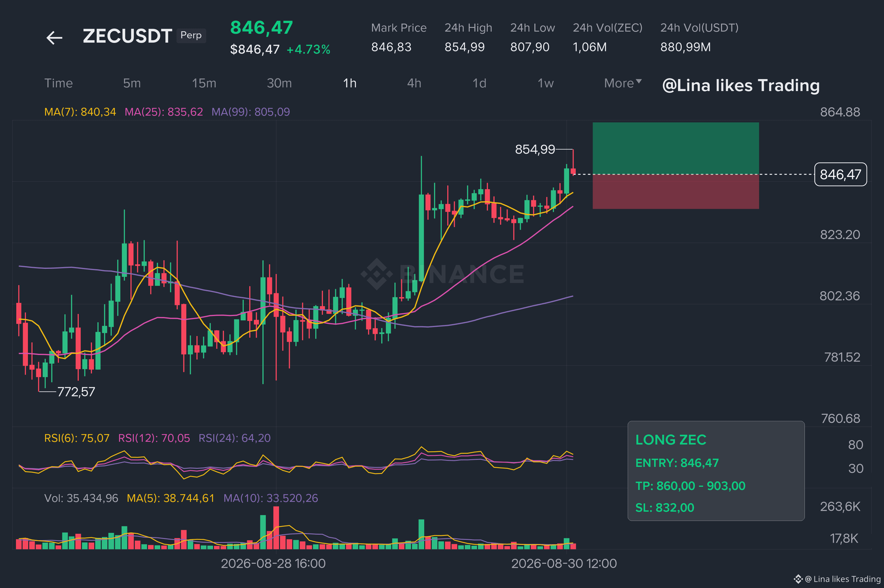Click the RSI(12): 70,05 label
The image size is (884, 588).
[x=154, y=438]
